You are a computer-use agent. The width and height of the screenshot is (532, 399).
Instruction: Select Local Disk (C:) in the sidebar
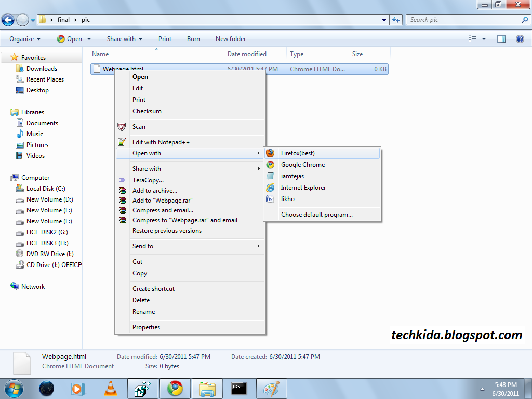tap(45, 188)
